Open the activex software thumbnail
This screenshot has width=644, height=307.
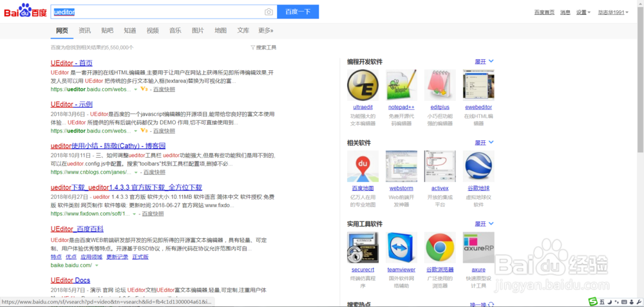click(x=440, y=166)
